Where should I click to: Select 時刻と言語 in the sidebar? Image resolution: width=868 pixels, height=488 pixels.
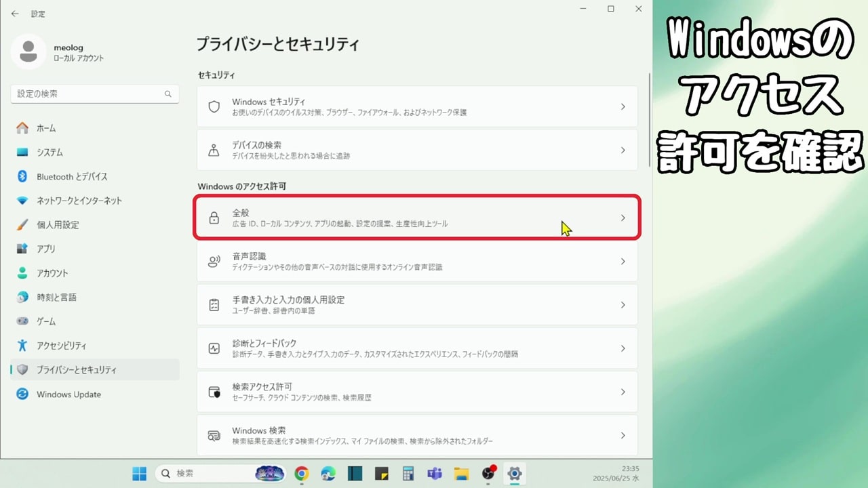click(95, 297)
